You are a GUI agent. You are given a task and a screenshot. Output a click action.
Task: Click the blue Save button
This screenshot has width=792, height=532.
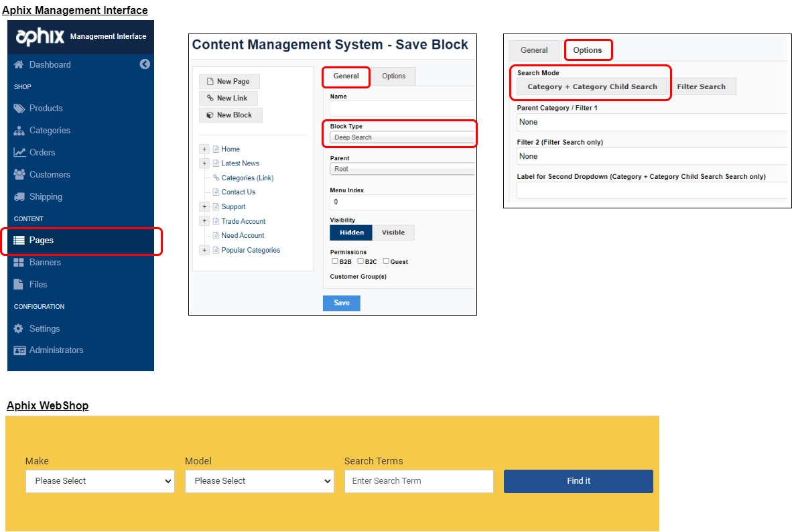click(x=341, y=303)
